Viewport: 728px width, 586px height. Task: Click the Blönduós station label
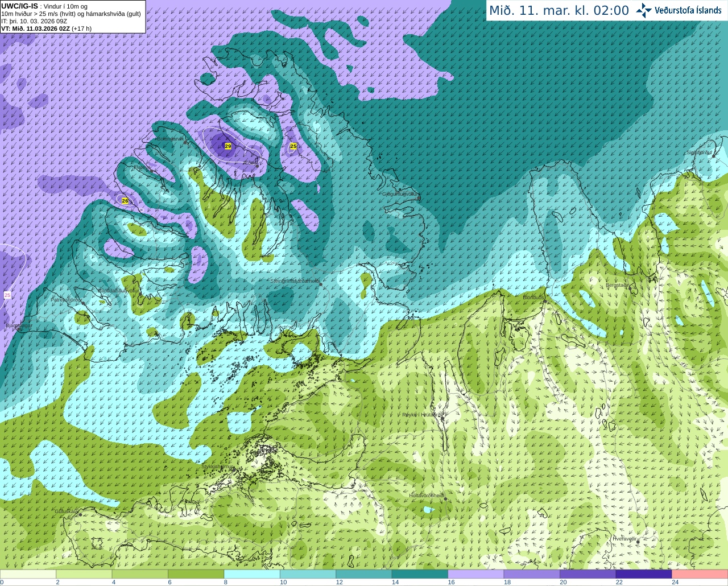(533, 298)
